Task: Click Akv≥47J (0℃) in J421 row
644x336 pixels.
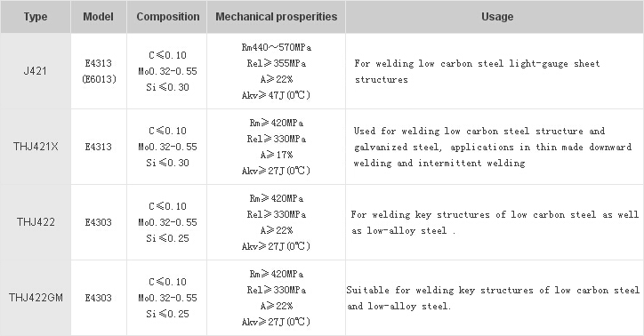Action: (276, 95)
